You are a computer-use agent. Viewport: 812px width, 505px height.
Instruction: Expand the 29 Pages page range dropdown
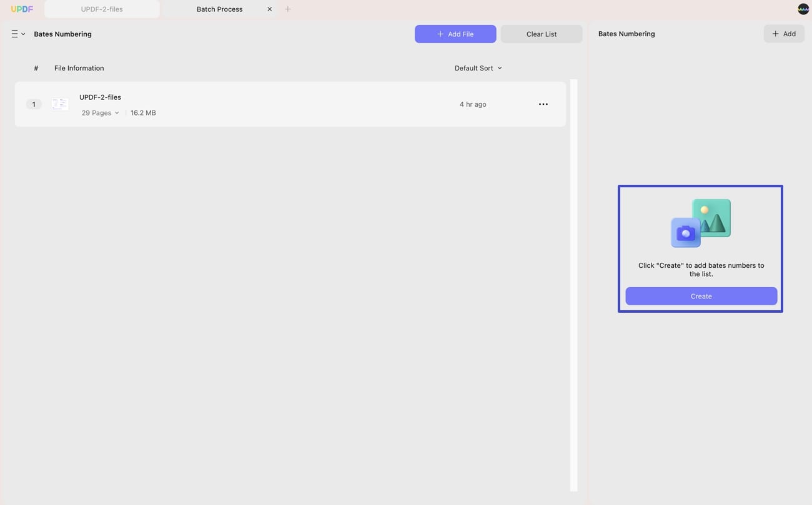[x=100, y=113]
